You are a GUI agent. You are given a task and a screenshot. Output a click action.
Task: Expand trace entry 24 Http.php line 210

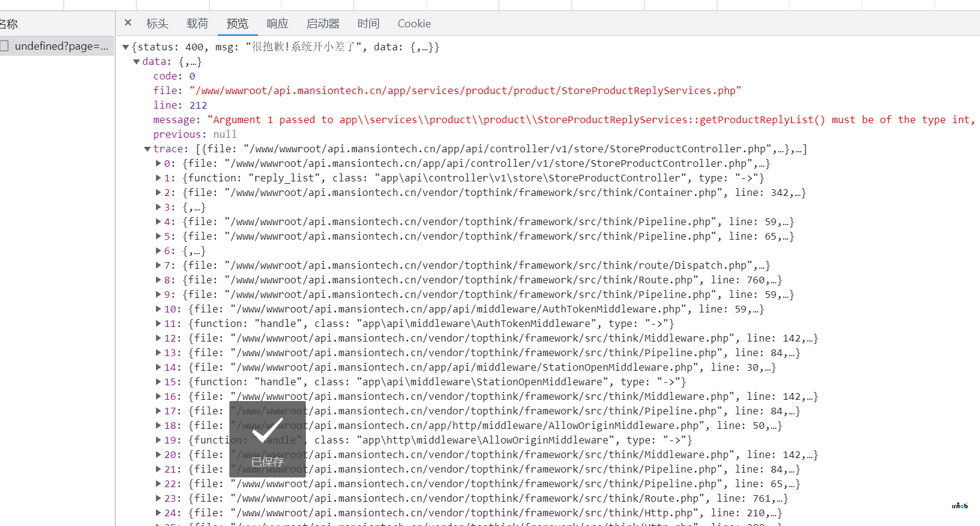coord(158,513)
